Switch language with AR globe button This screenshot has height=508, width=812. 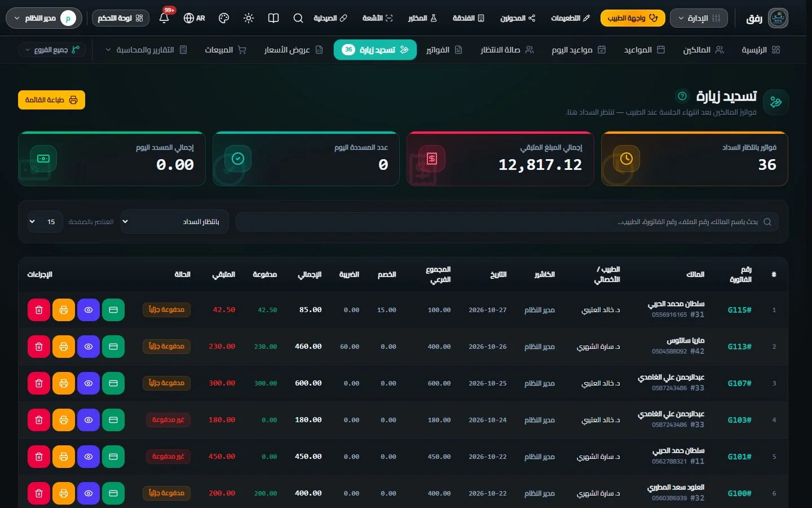tap(195, 18)
